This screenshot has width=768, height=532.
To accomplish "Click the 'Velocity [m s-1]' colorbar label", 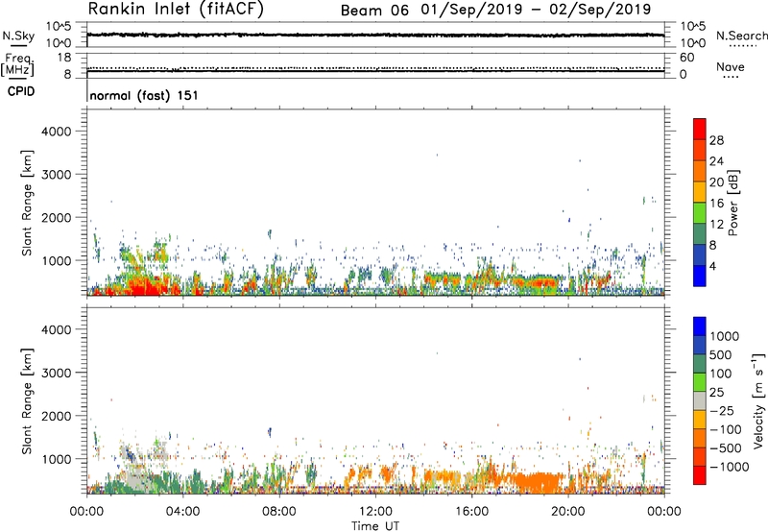I will 758,400.
